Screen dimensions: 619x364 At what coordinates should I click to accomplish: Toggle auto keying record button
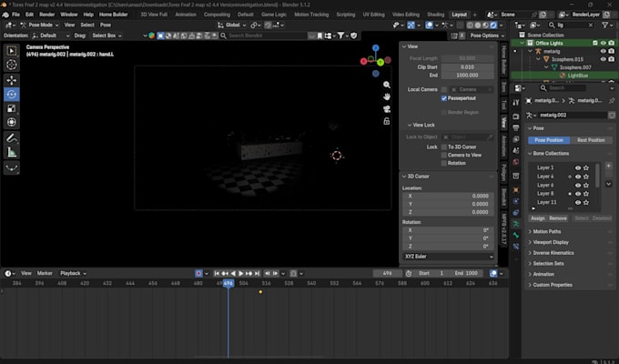(x=198, y=273)
